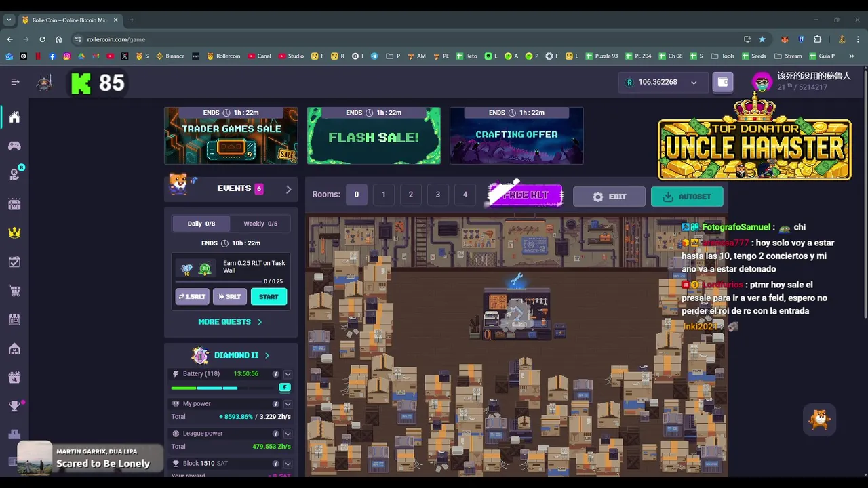
Task: Expand the Block 1510 SAT chevron
Action: click(288, 464)
